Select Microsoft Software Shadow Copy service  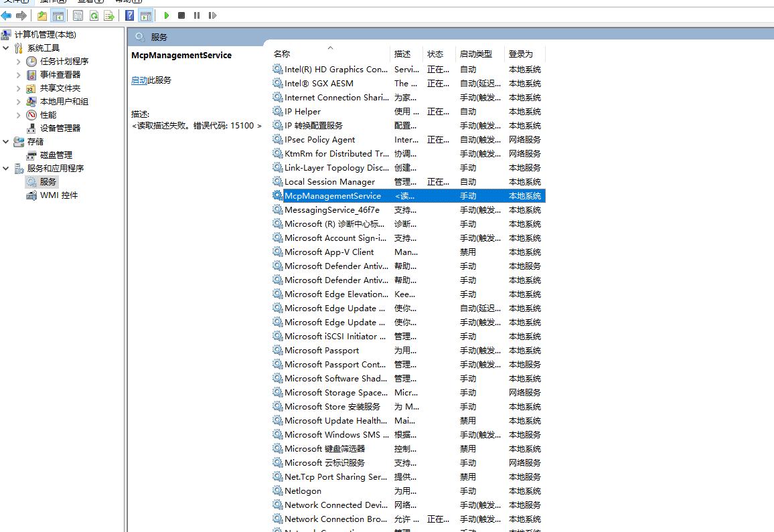[x=408, y=379]
